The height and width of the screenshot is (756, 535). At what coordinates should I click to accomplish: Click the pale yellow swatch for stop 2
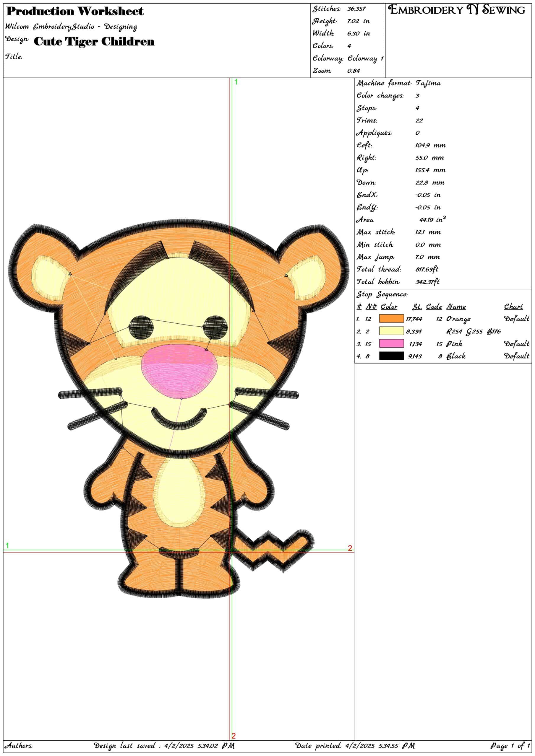(391, 331)
